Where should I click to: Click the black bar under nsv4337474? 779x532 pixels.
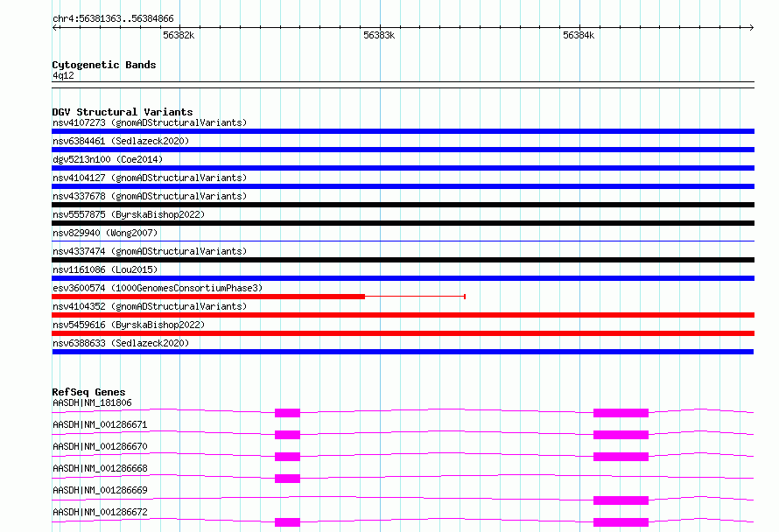pos(403,260)
